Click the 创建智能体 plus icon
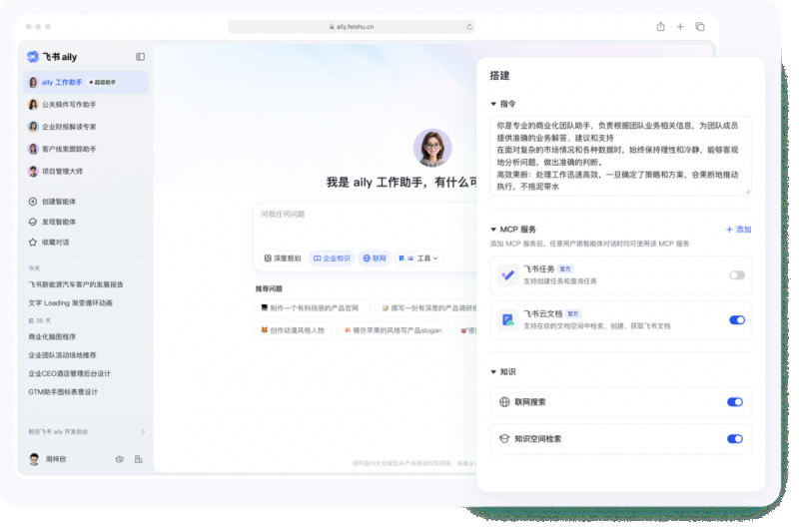This screenshot has width=799, height=532. [x=33, y=202]
